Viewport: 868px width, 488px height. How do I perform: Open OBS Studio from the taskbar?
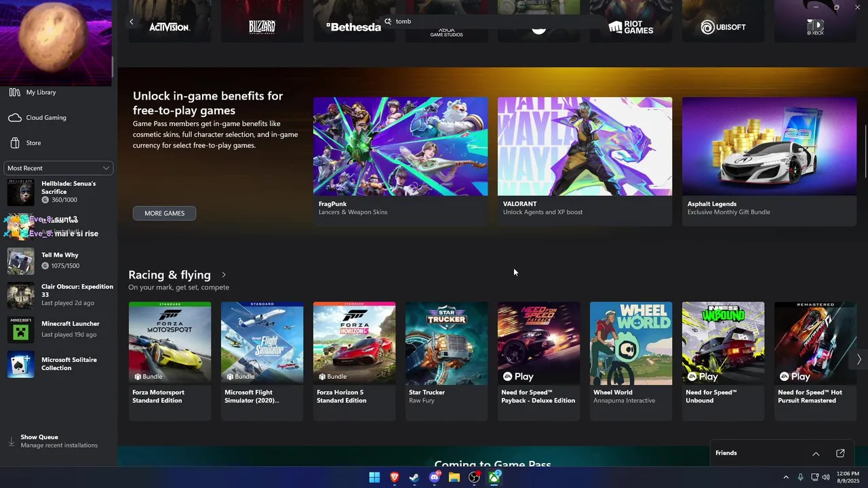click(x=475, y=478)
